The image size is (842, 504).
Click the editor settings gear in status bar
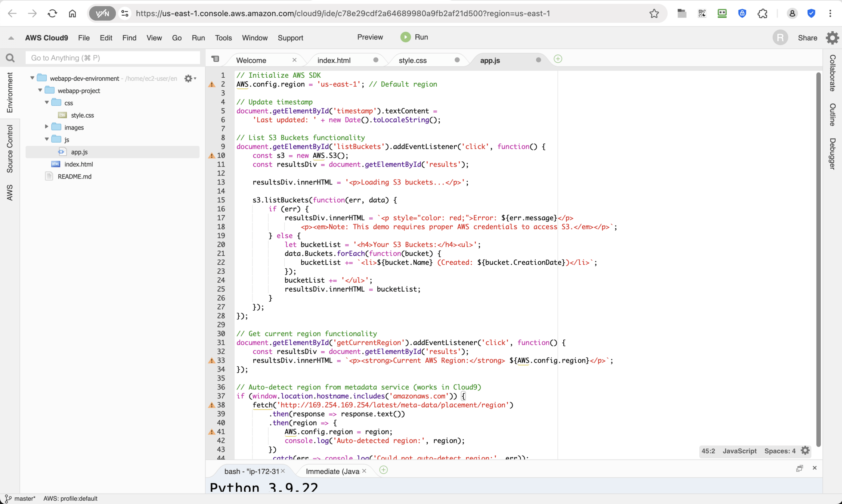805,451
